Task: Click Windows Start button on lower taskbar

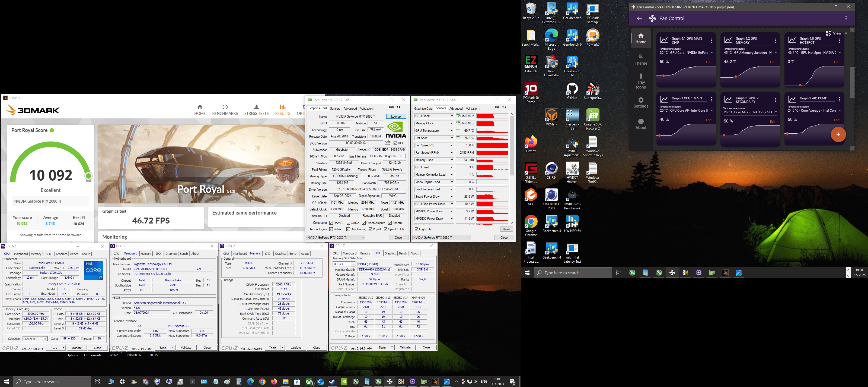Action: click(7, 382)
